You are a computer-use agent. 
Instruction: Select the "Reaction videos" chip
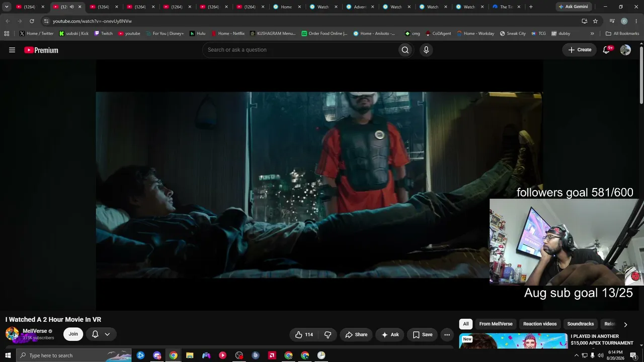click(540, 324)
